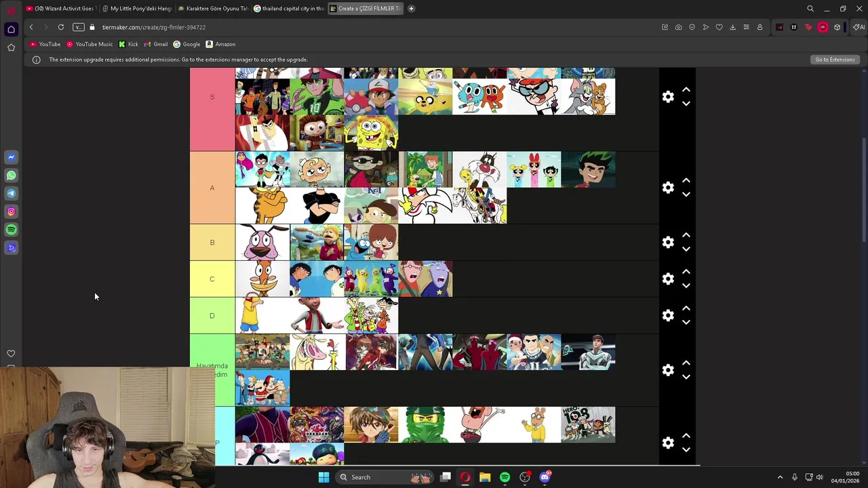Select SpongeBob image in S tier
The height and width of the screenshot is (488, 868).
pyautogui.click(x=371, y=133)
